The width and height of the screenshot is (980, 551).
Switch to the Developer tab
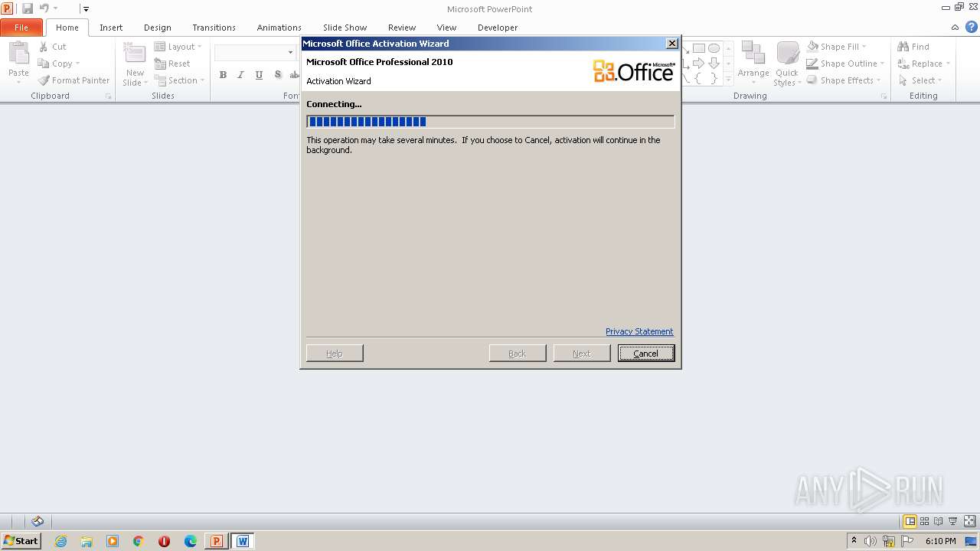click(x=498, y=28)
